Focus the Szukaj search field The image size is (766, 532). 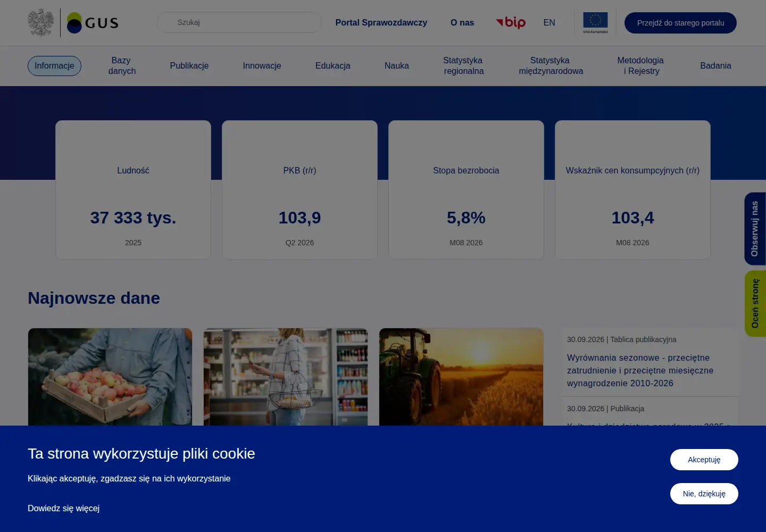point(239,22)
